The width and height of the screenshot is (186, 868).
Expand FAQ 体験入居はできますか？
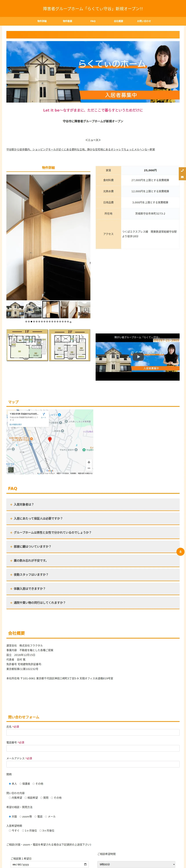93,589
